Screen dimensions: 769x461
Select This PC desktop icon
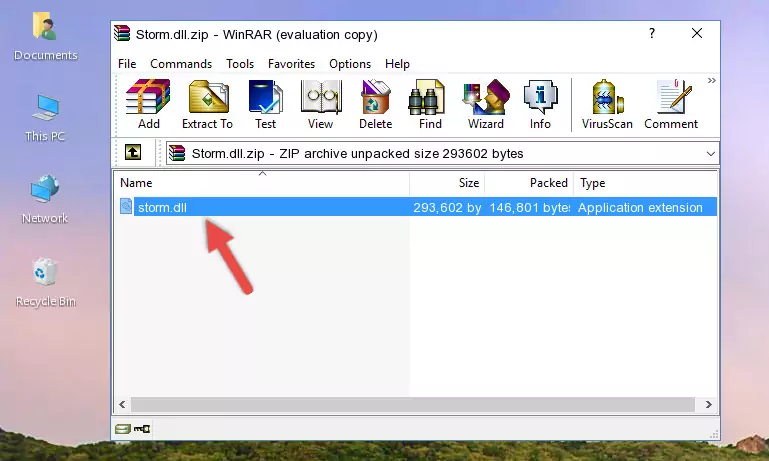pos(45,118)
